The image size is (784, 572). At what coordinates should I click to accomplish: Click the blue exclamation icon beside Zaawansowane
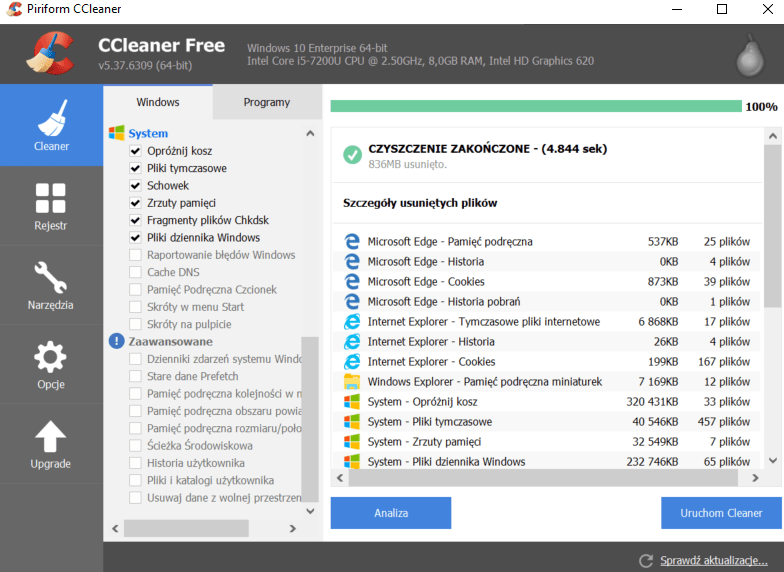116,341
